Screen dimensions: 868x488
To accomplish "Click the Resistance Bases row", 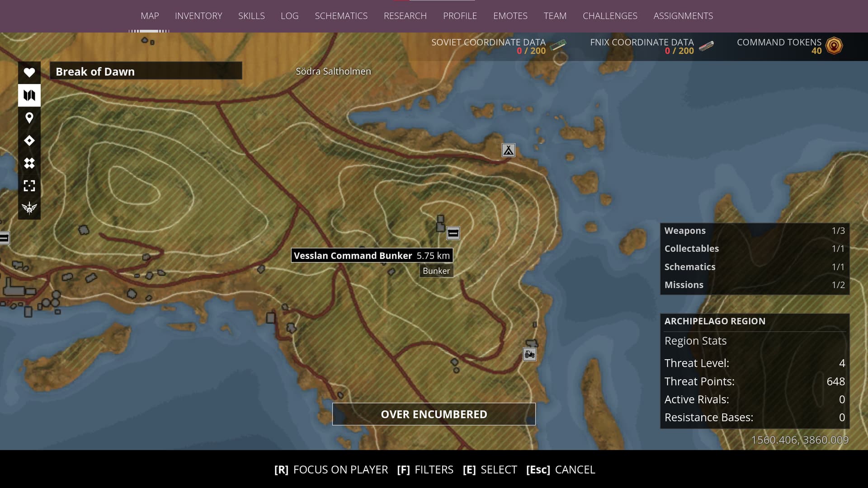I will tap(755, 418).
